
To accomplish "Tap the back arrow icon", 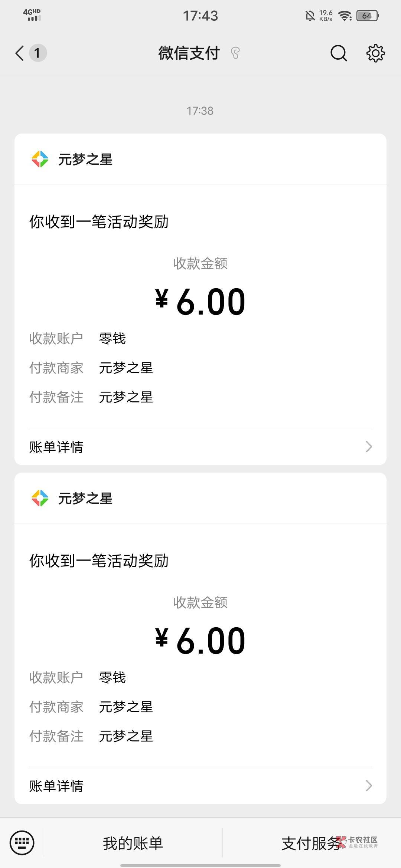I will [x=20, y=53].
